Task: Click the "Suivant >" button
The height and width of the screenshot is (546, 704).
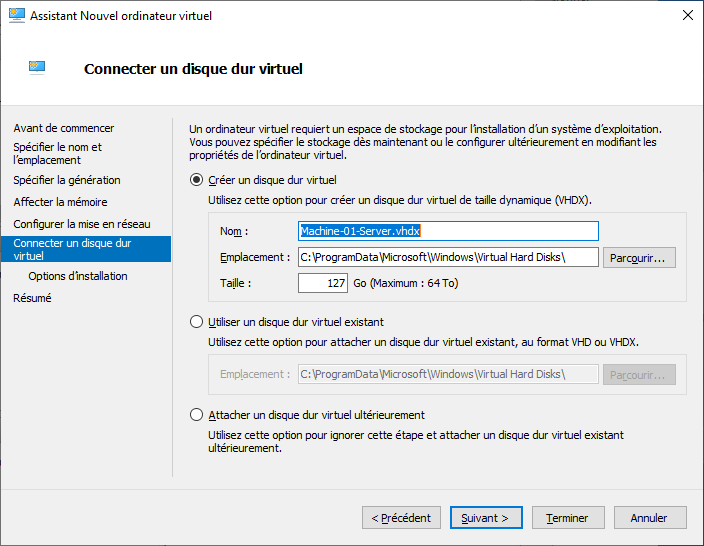Action: [x=486, y=518]
